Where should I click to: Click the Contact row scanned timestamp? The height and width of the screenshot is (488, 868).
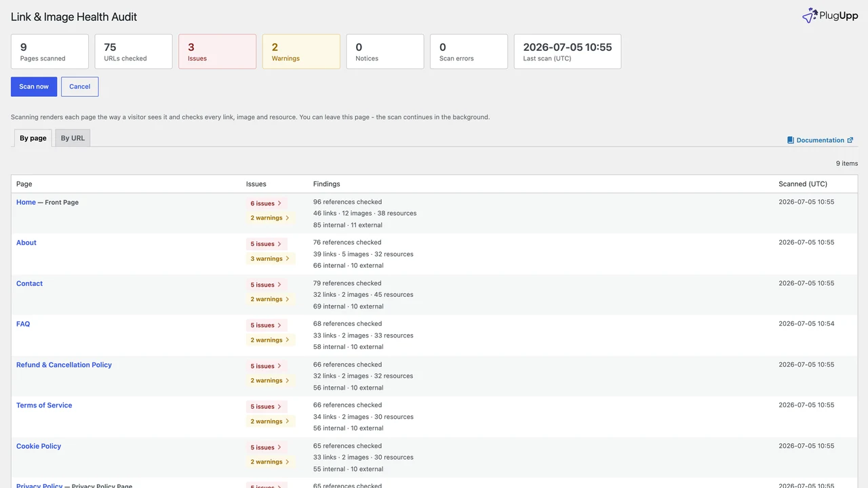(806, 283)
